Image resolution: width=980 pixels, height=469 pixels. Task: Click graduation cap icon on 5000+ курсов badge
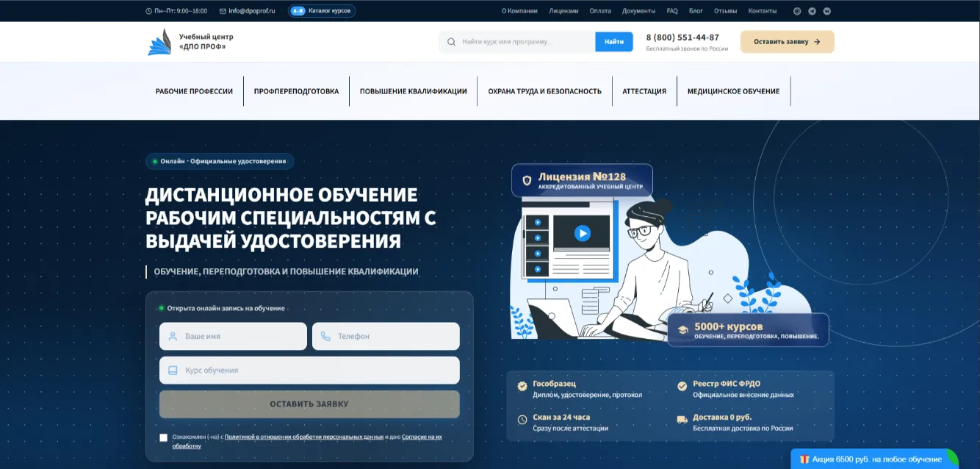(682, 330)
